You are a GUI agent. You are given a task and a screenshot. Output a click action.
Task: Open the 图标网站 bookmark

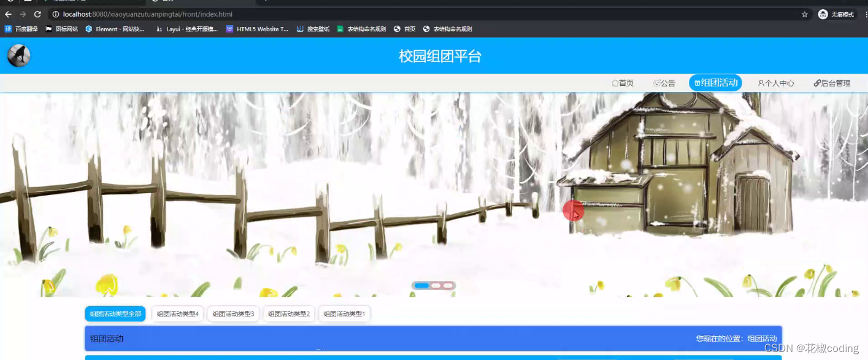pyautogui.click(x=62, y=29)
